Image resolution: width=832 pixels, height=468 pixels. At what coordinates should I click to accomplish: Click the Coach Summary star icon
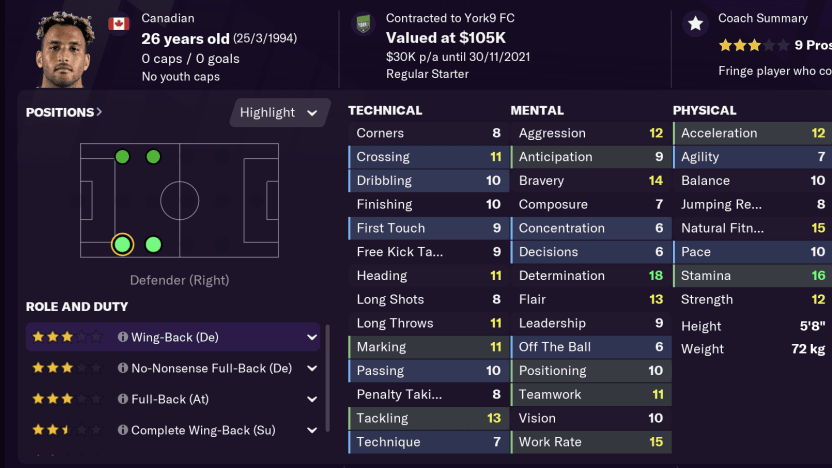tap(694, 24)
